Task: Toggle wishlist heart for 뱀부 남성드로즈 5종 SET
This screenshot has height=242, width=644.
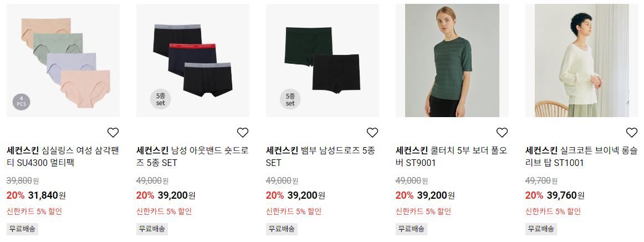Action: (x=372, y=133)
